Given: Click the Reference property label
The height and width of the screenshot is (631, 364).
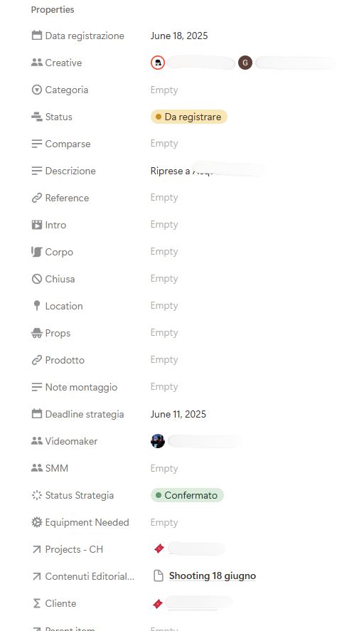Looking at the screenshot, I should [67, 198].
